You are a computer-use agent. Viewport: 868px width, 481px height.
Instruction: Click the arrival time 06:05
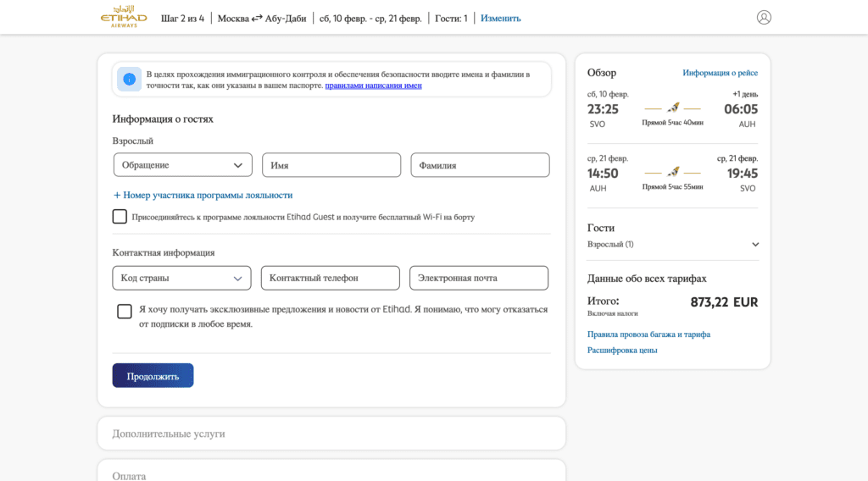coord(741,109)
